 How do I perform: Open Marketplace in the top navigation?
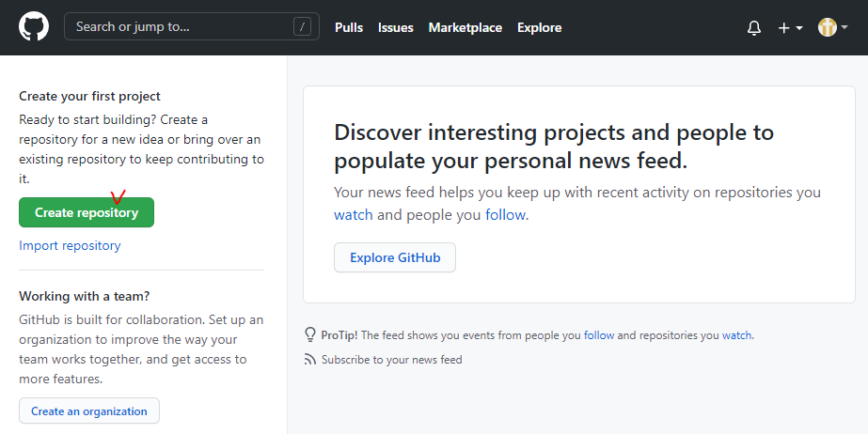(465, 27)
